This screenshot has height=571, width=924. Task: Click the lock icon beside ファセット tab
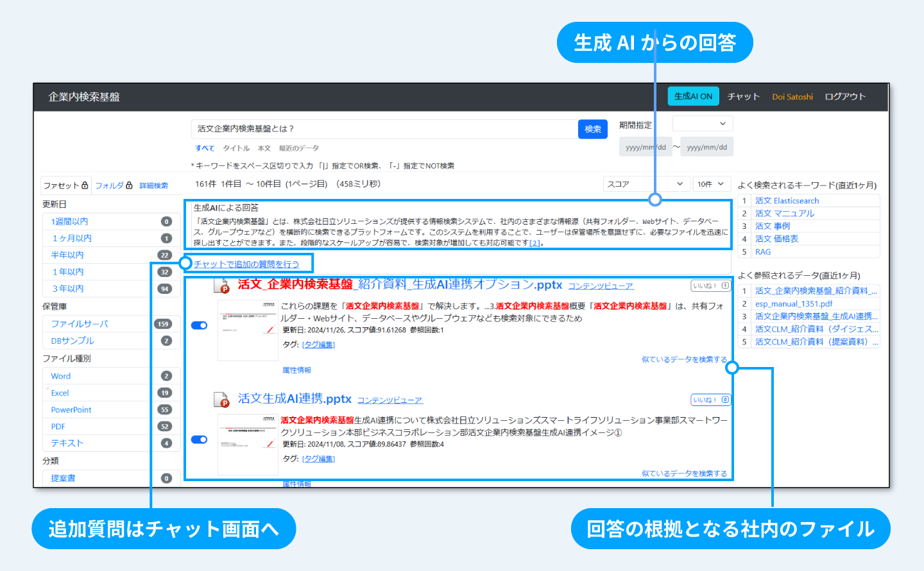point(85,185)
